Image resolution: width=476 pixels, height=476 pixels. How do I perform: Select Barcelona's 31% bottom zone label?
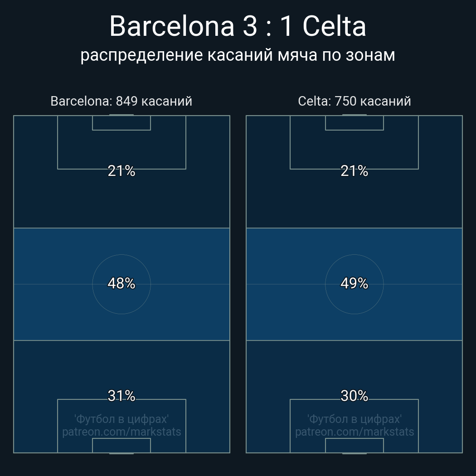[121, 396]
